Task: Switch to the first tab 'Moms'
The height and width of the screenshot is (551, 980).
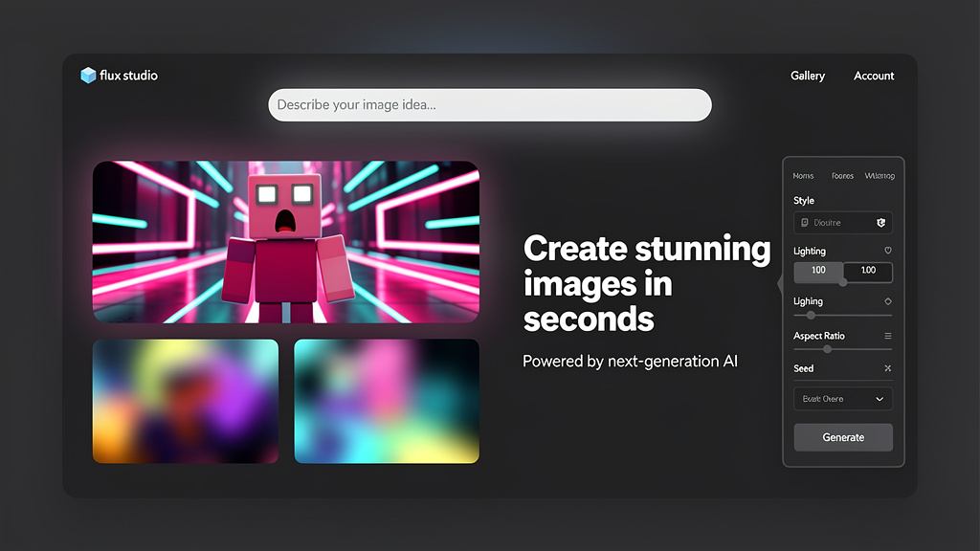Action: point(803,176)
